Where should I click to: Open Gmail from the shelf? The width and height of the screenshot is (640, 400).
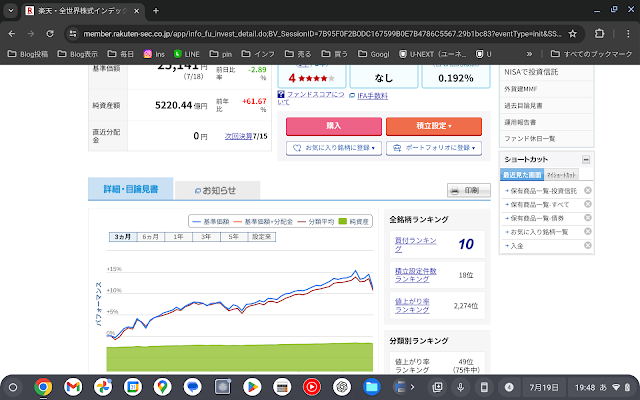[x=73, y=387]
